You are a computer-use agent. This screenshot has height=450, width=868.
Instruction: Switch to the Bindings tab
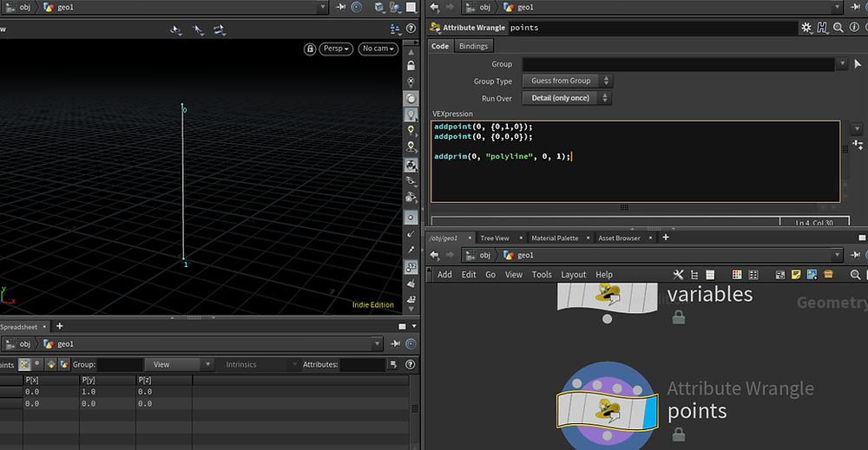point(473,46)
